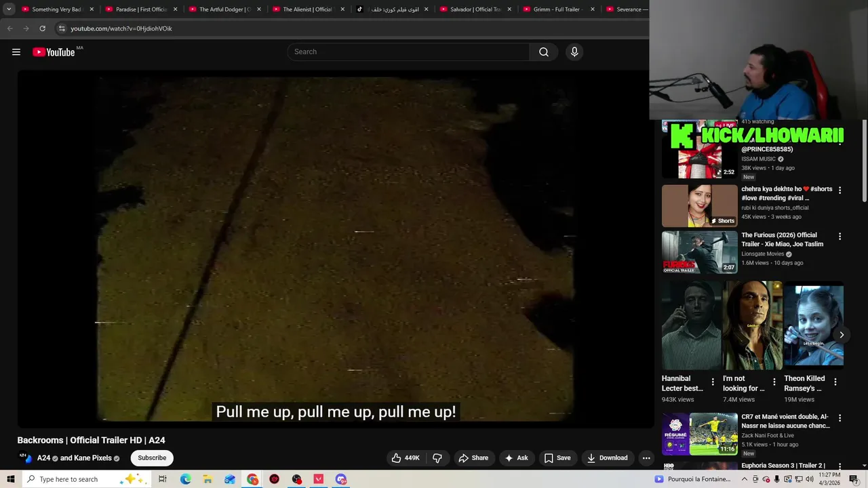Click the YouTube search input field

click(408, 52)
